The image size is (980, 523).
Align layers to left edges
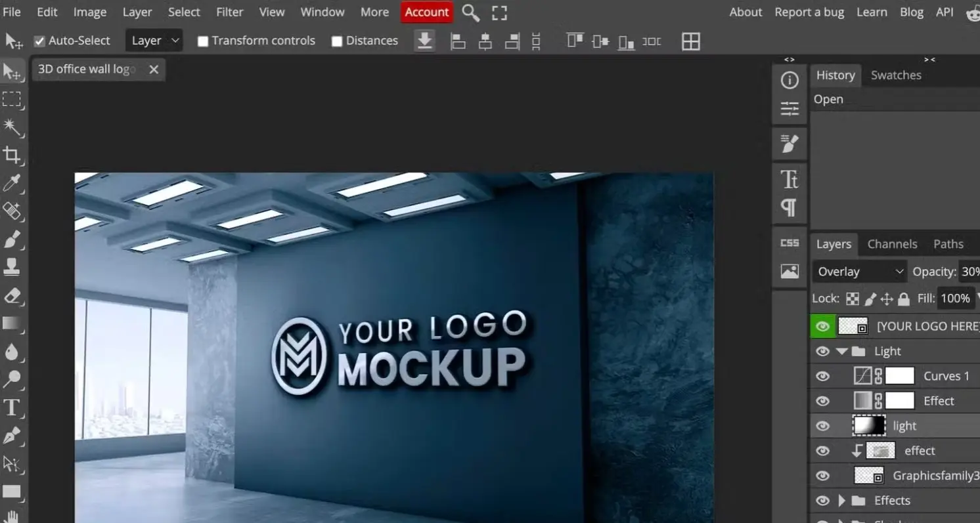coord(458,41)
